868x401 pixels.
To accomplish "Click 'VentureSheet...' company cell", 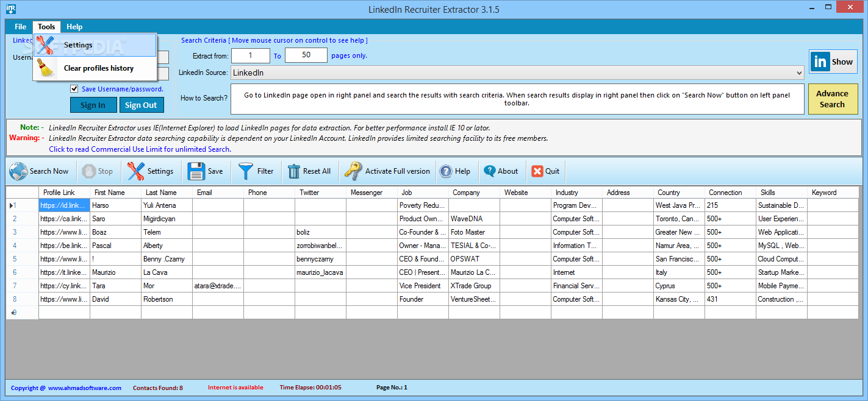I will (475, 299).
